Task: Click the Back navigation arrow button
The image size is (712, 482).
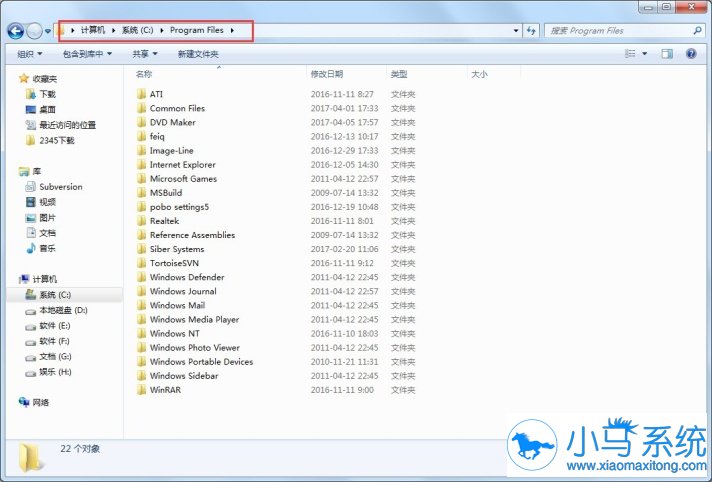Action: [x=16, y=31]
